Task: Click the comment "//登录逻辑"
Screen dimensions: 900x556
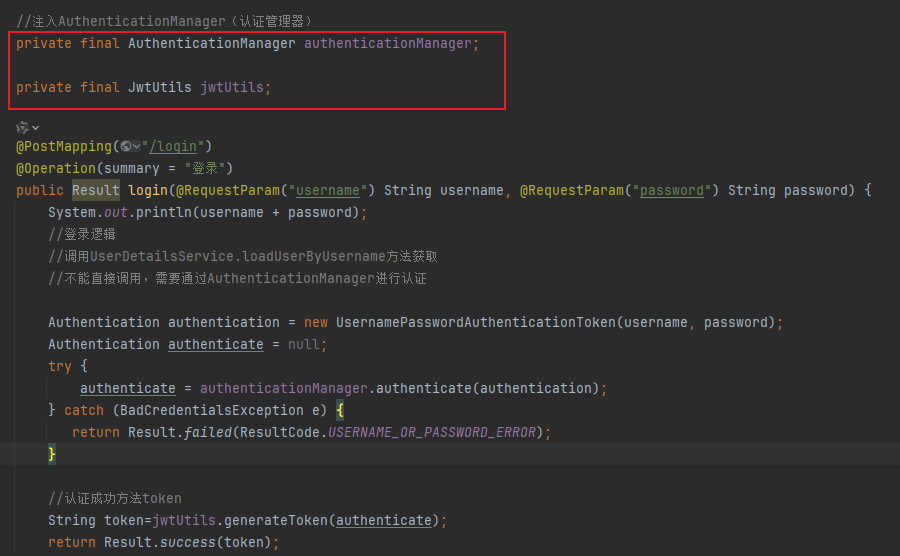Action: coord(82,234)
